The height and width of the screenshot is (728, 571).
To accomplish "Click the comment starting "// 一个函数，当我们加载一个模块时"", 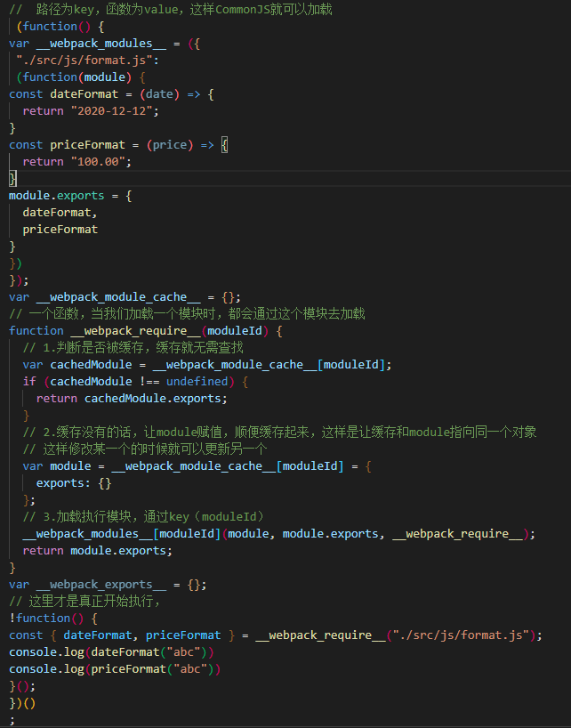I will 187,314.
